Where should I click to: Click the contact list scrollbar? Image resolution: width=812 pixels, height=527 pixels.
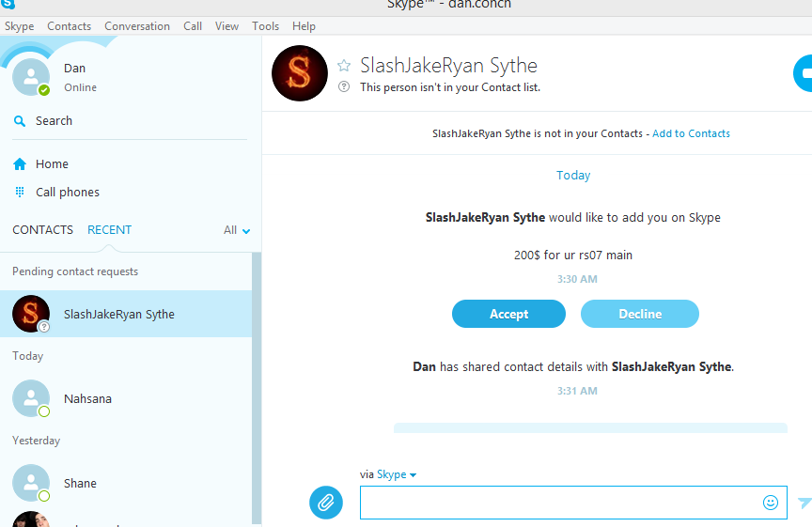pos(257,388)
